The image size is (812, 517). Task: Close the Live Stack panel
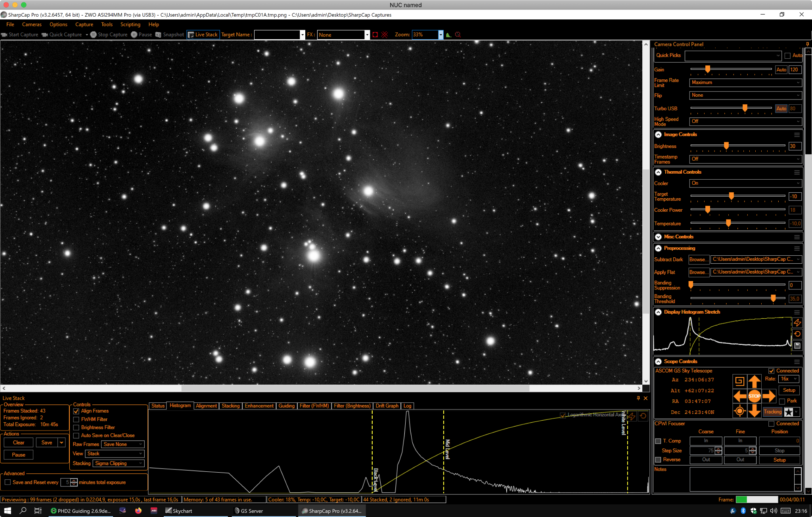[645, 398]
